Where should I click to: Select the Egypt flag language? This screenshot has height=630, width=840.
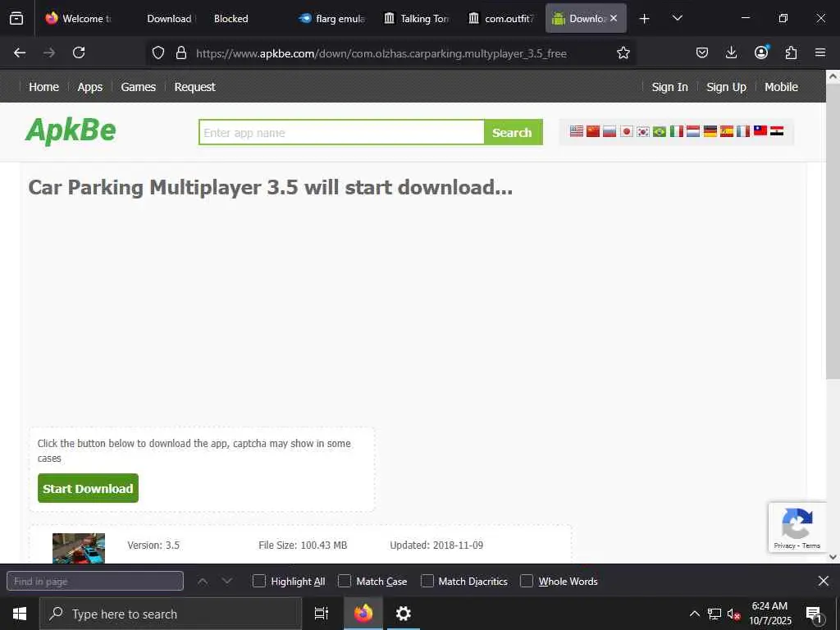pos(777,131)
